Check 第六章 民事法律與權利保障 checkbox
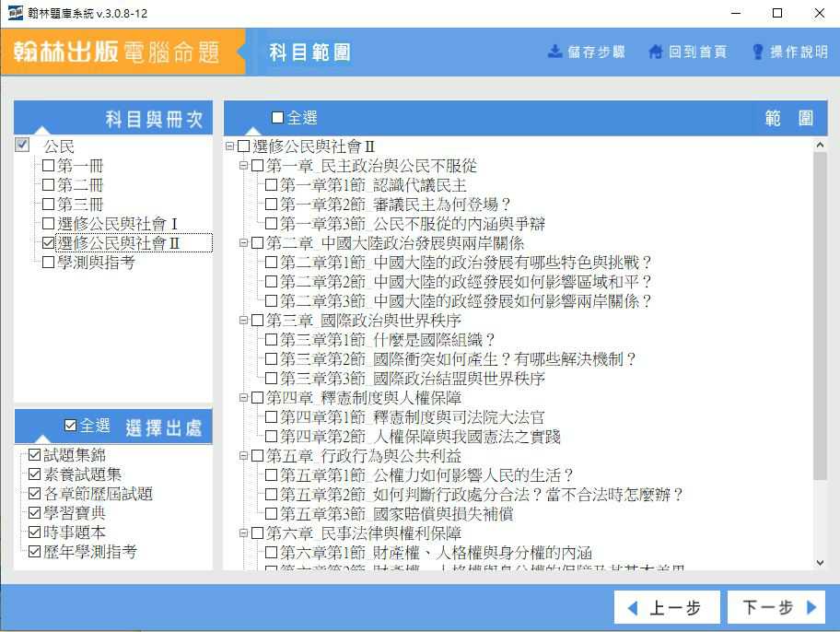This screenshot has height=632, width=840. (x=257, y=533)
